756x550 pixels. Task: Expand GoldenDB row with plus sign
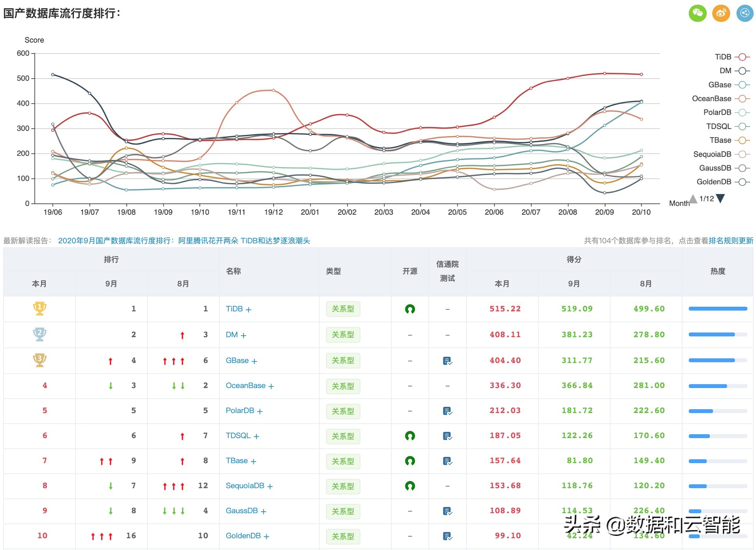point(266,537)
